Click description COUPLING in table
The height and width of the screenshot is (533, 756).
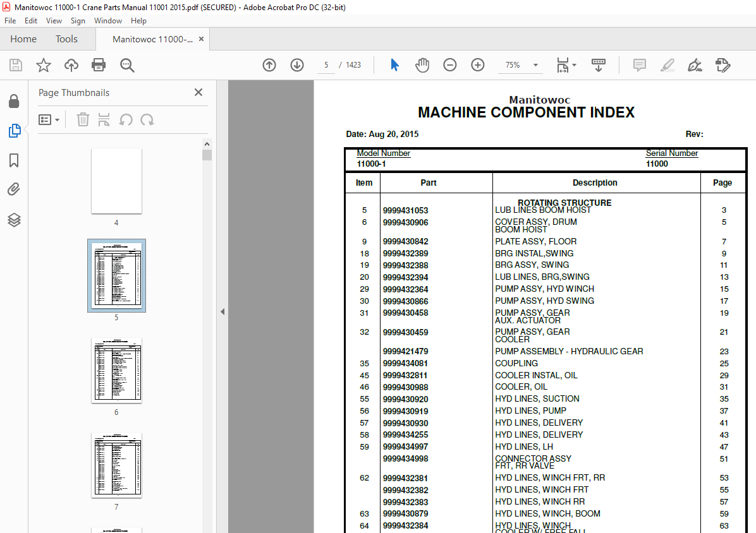click(x=516, y=363)
